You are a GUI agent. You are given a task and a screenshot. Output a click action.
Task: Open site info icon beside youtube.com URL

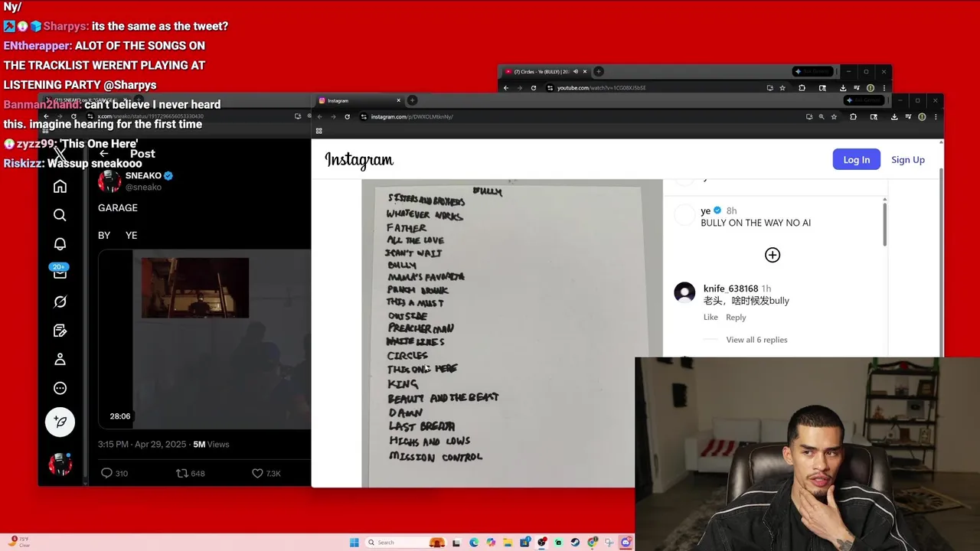550,88
